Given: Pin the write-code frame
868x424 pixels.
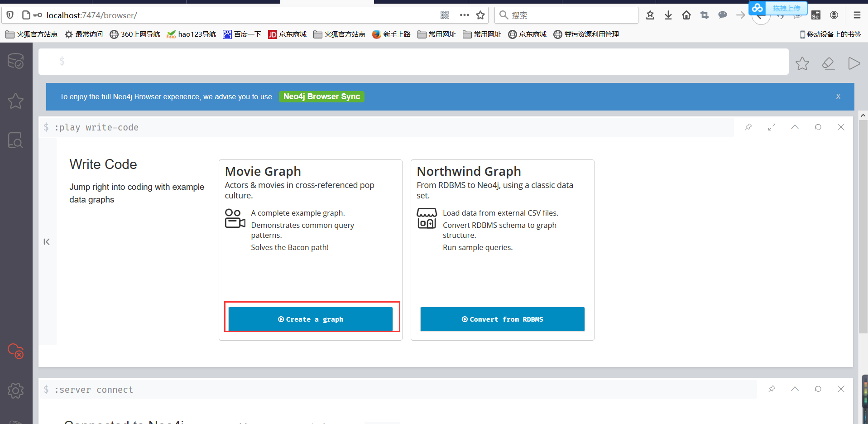Looking at the screenshot, I should [748, 127].
